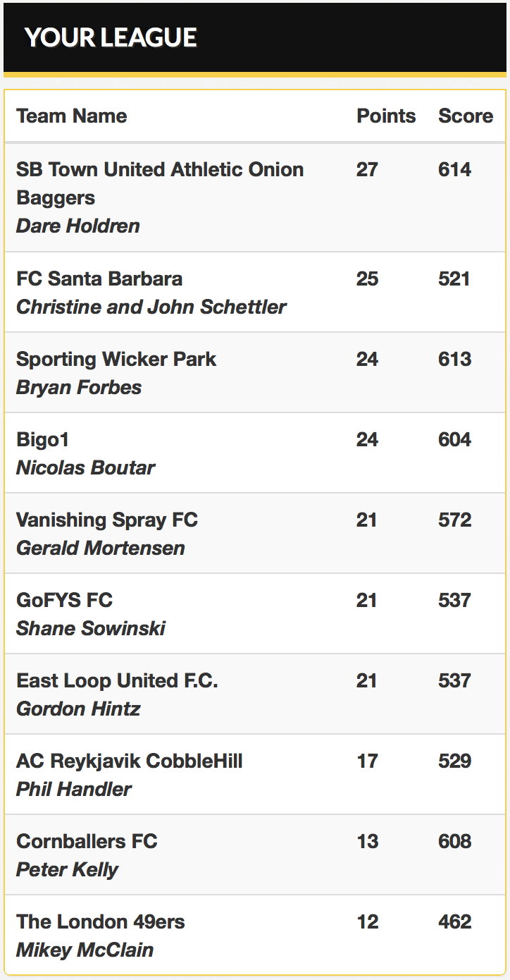This screenshot has height=980, width=510.
Task: Sort by the Points column header
Action: tap(386, 116)
